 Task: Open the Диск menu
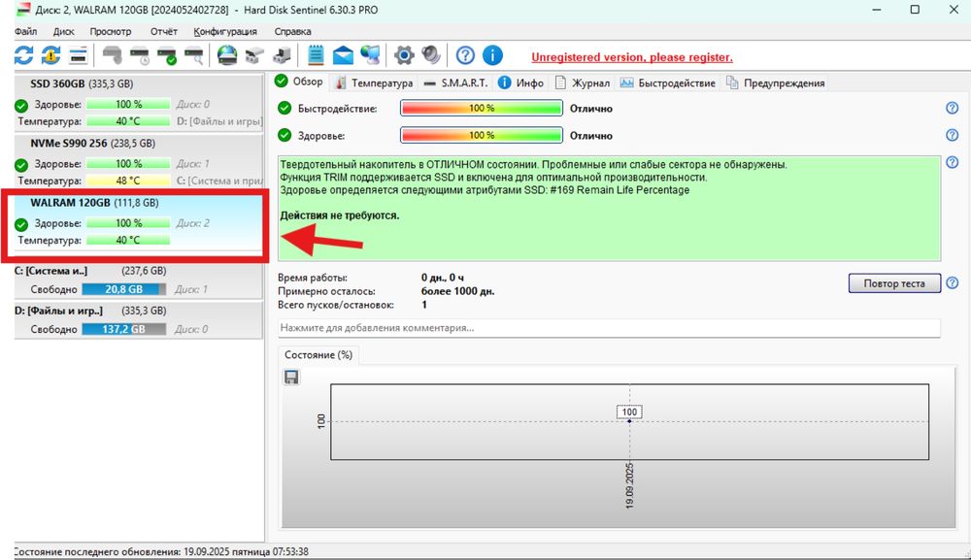pyautogui.click(x=63, y=31)
